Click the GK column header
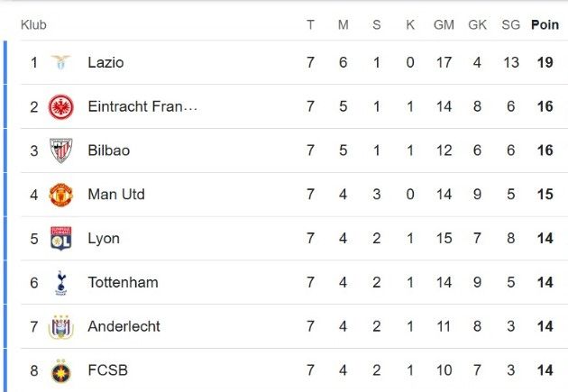The width and height of the screenshot is (568, 392). (478, 24)
